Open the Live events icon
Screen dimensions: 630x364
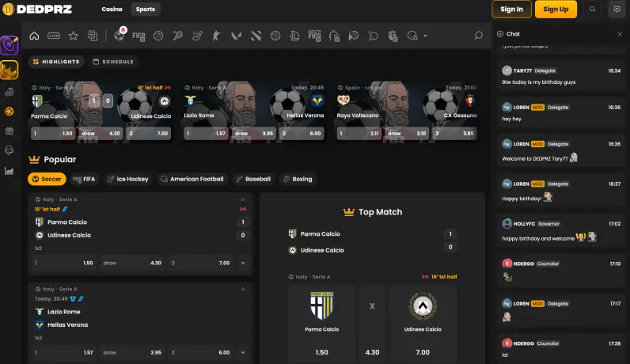tap(54, 36)
